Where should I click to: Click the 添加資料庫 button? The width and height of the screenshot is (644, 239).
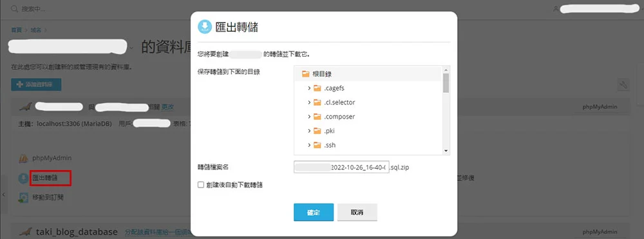(x=36, y=85)
